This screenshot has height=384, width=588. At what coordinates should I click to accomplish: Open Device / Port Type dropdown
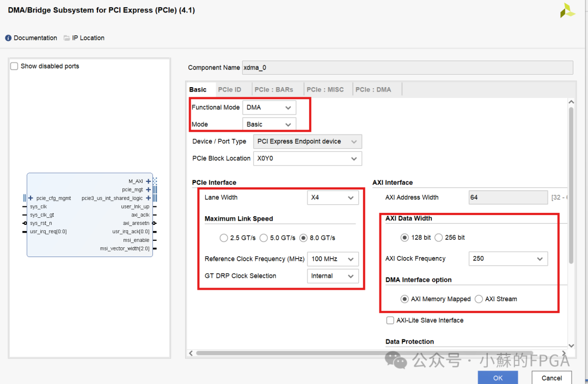tap(308, 142)
